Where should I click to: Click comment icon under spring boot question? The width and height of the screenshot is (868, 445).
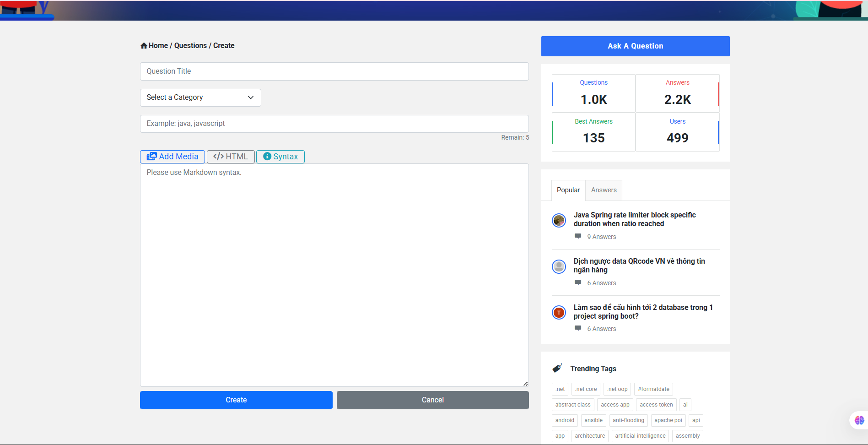click(x=578, y=328)
